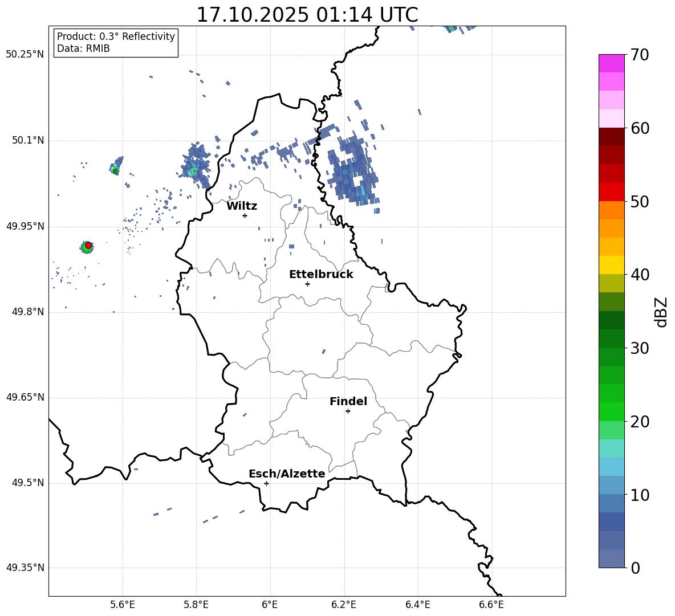The width and height of the screenshot is (675, 616).
Task: Click the 49.8°N latitude label
Action: (28, 312)
